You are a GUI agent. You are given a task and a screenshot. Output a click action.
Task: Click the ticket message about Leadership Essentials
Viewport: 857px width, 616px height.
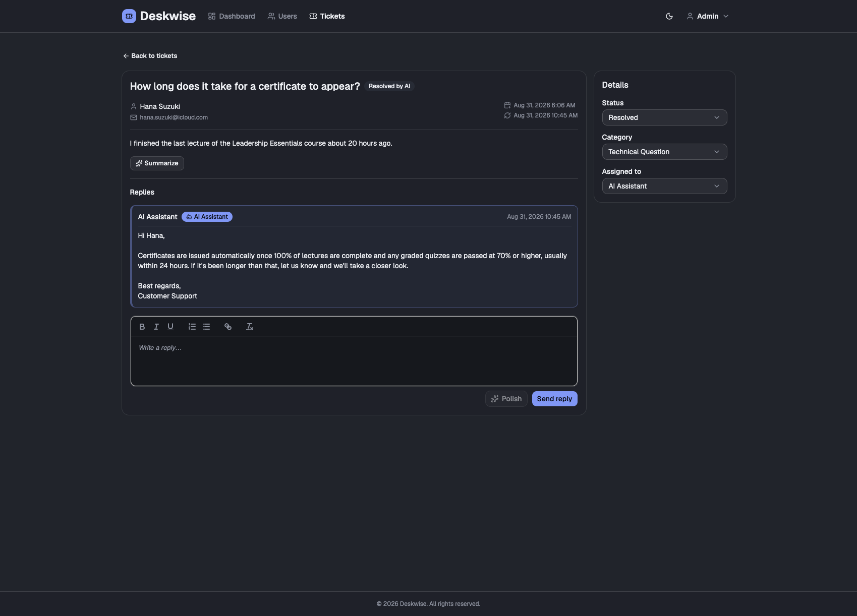tap(261, 143)
